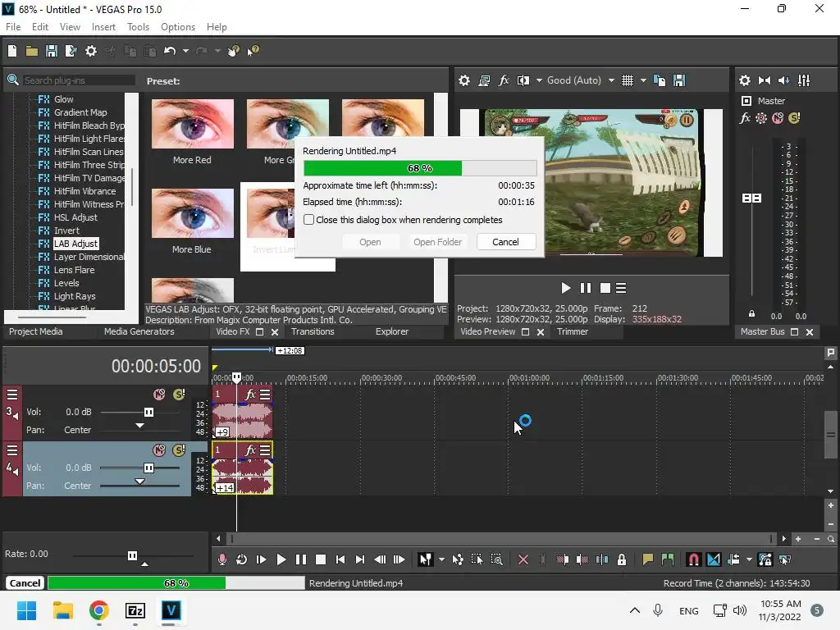This screenshot has height=630, width=840.
Task: Open Master Bus settings gear icon
Action: (x=745, y=80)
